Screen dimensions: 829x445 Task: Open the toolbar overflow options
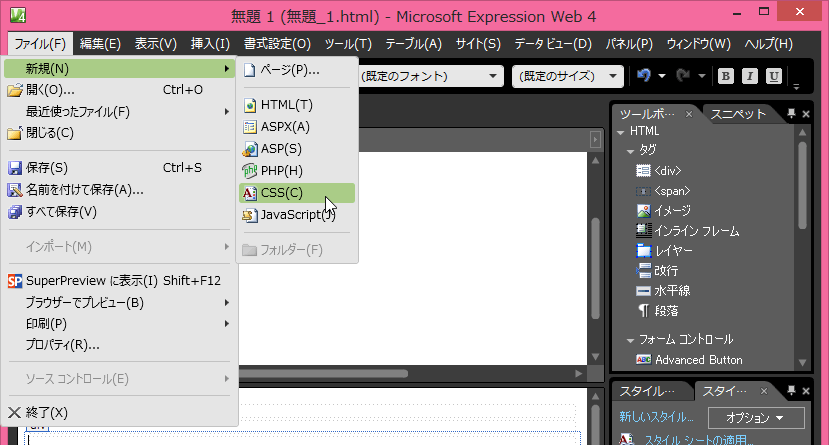796,86
